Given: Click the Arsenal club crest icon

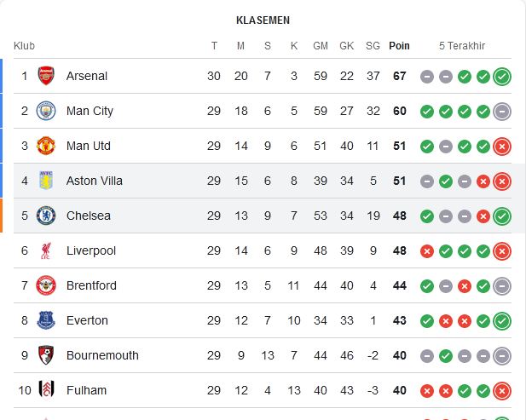Looking at the screenshot, I should point(46,76).
